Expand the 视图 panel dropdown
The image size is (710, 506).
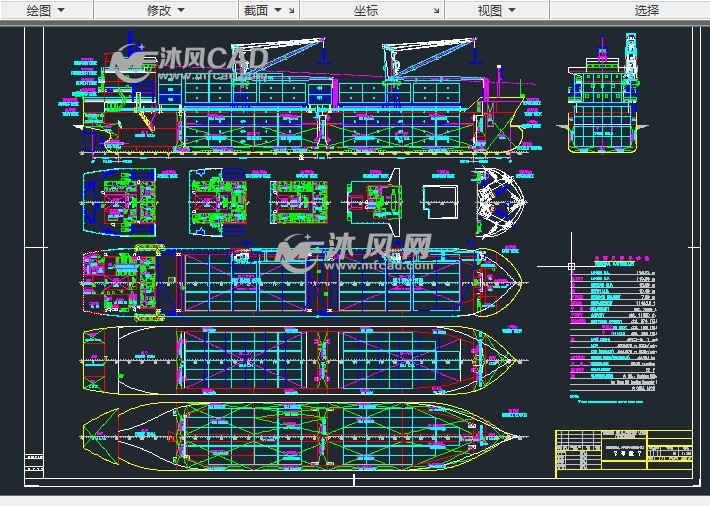coord(513,11)
